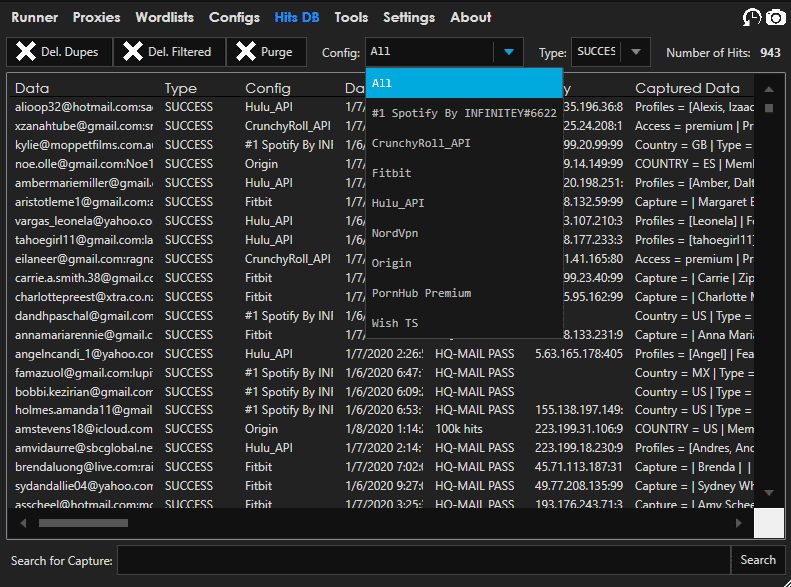Click the Del. Dupes button
791x587 pixels.
59,52
